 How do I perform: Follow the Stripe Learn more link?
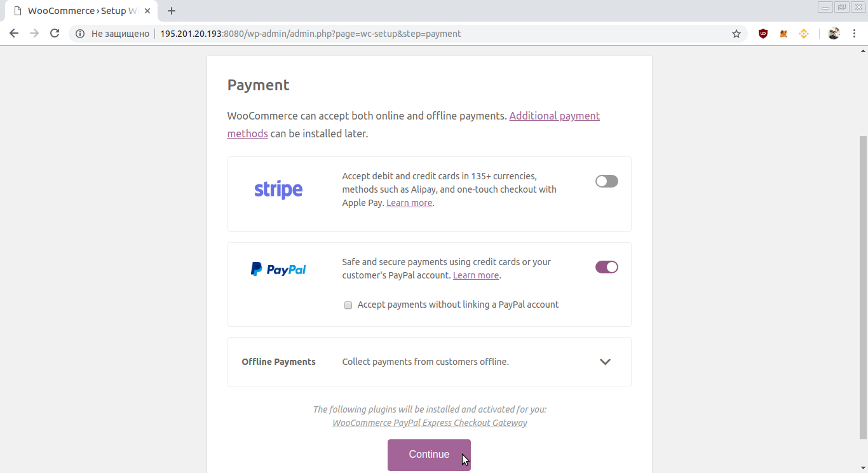[409, 203]
